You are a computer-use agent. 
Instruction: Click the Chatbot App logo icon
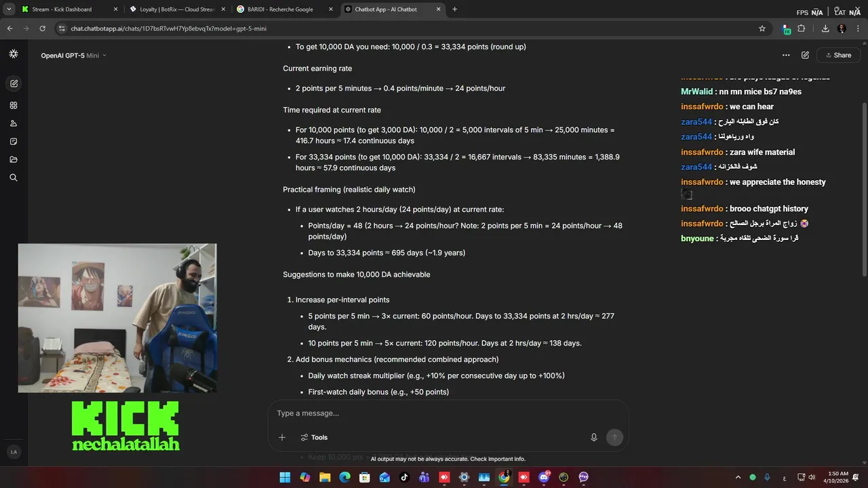(x=14, y=54)
